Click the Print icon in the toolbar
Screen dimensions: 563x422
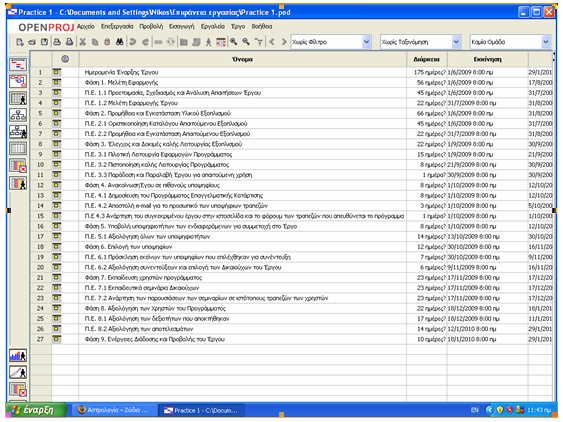tap(57, 42)
